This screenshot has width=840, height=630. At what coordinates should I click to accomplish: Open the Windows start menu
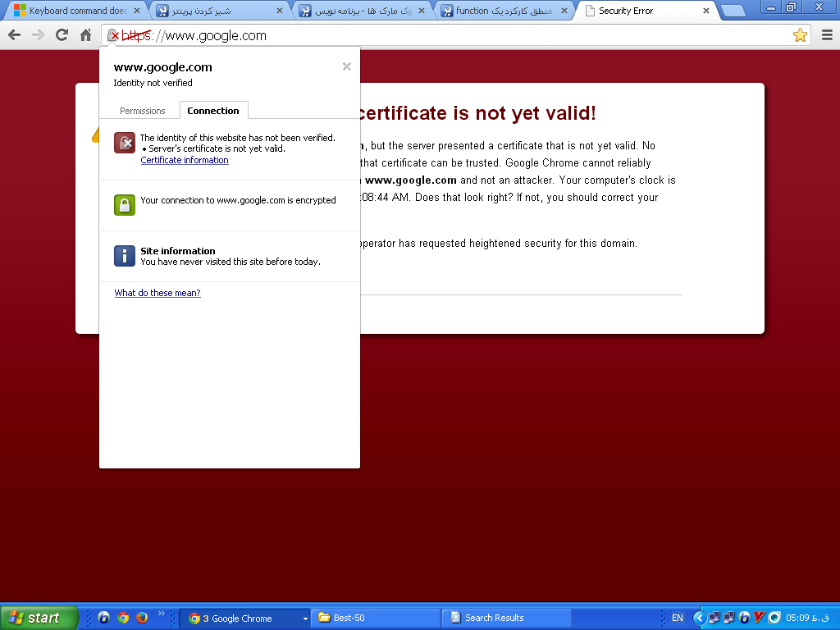point(39,618)
